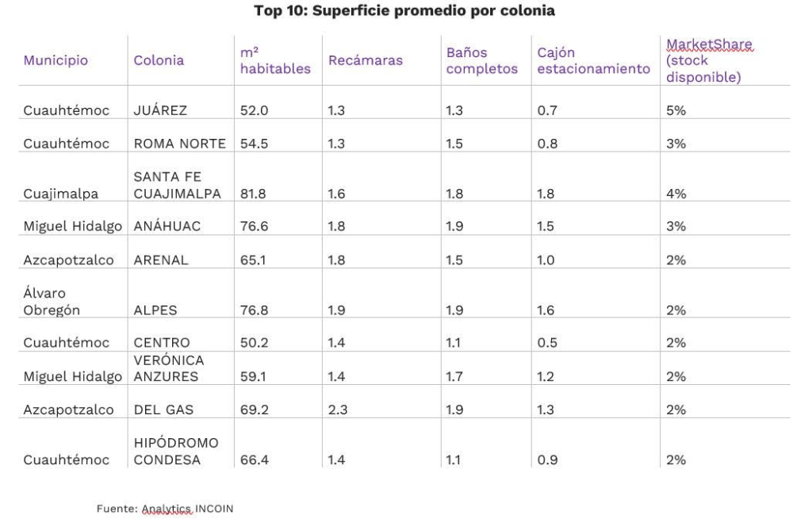Select the JUÁREZ colonia cell
This screenshot has width=812, height=523.
(160, 111)
